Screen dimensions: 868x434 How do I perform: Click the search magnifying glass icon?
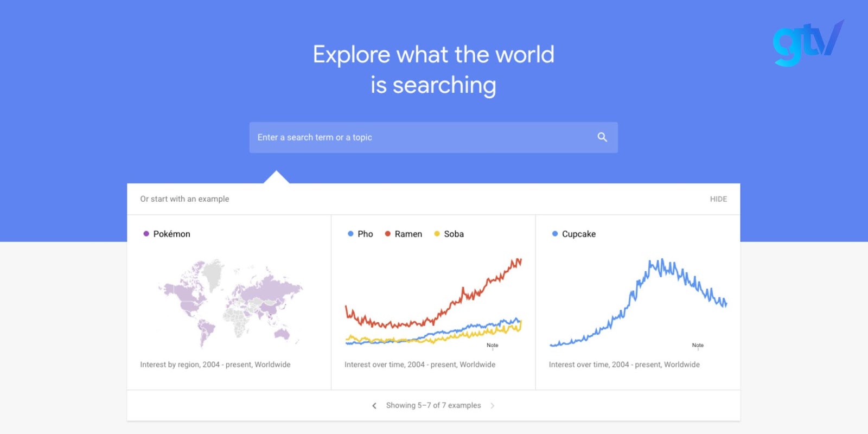tap(602, 137)
